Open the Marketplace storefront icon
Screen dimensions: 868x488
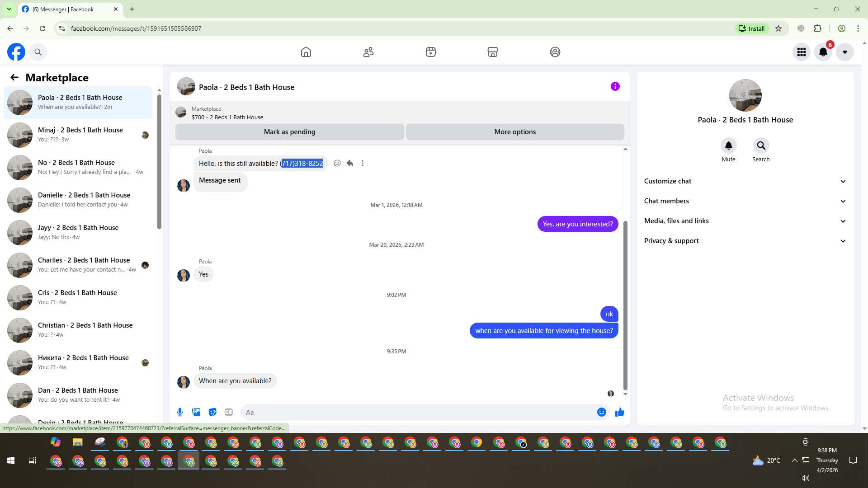[493, 52]
